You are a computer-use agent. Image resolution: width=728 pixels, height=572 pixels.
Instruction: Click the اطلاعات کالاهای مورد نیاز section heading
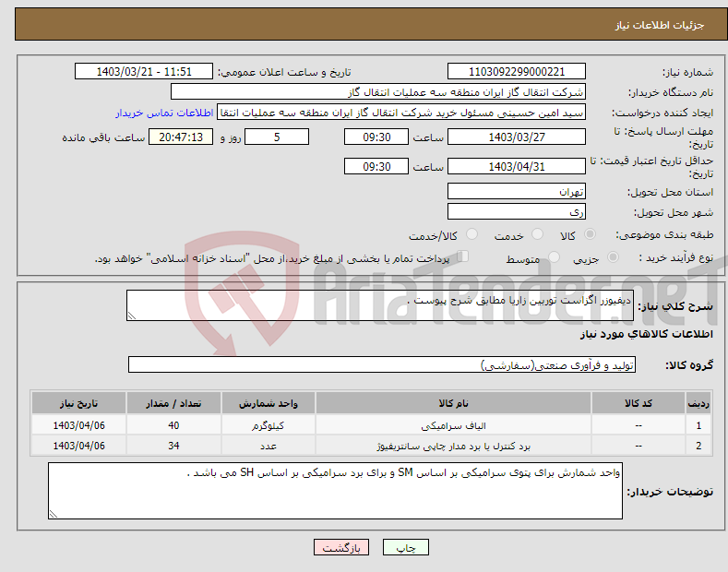pyautogui.click(x=646, y=334)
